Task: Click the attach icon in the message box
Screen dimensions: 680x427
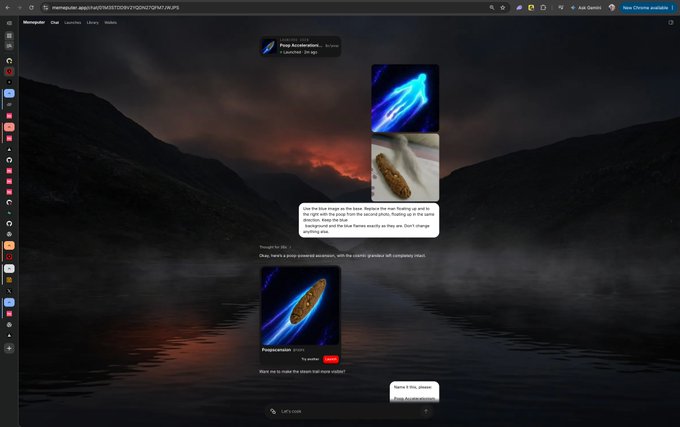Action: 273,411
